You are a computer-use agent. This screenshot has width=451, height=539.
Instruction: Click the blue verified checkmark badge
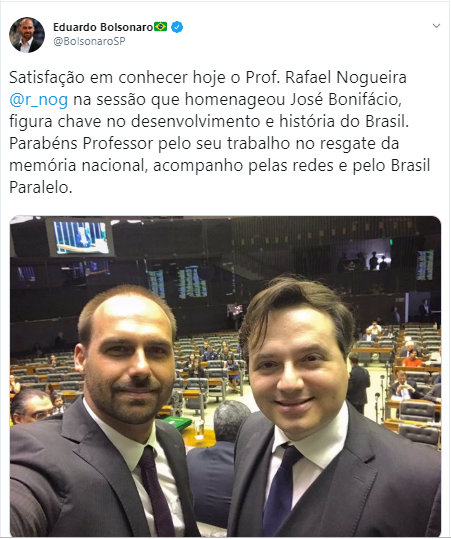click(177, 27)
